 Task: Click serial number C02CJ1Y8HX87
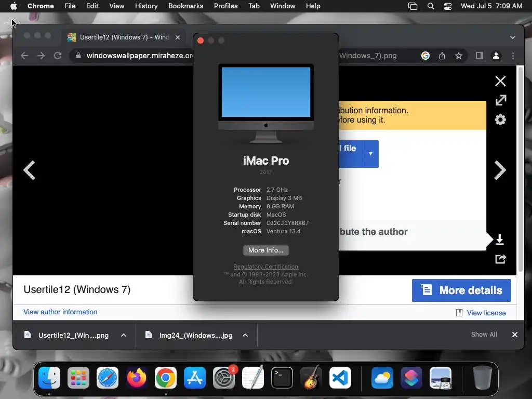click(287, 223)
